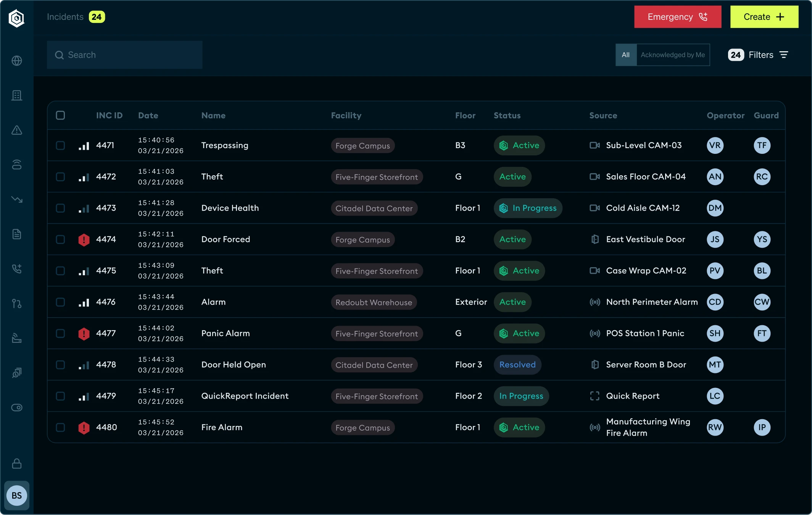Click the Create button

764,17
